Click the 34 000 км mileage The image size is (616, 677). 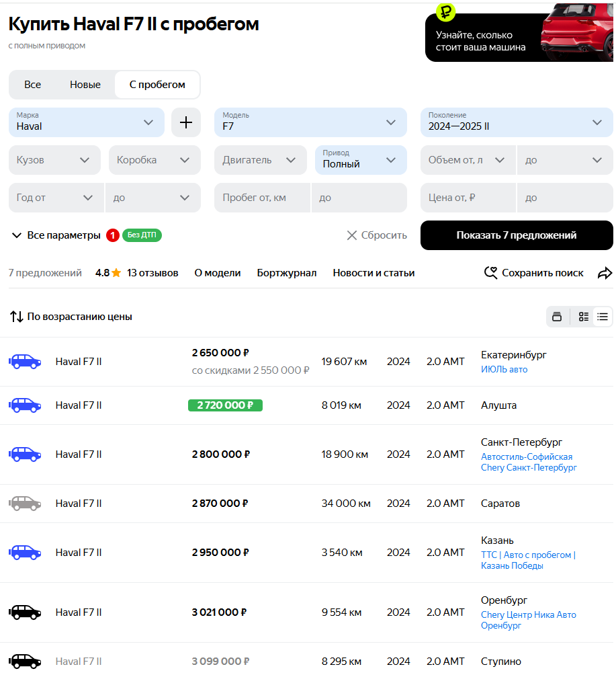point(346,504)
